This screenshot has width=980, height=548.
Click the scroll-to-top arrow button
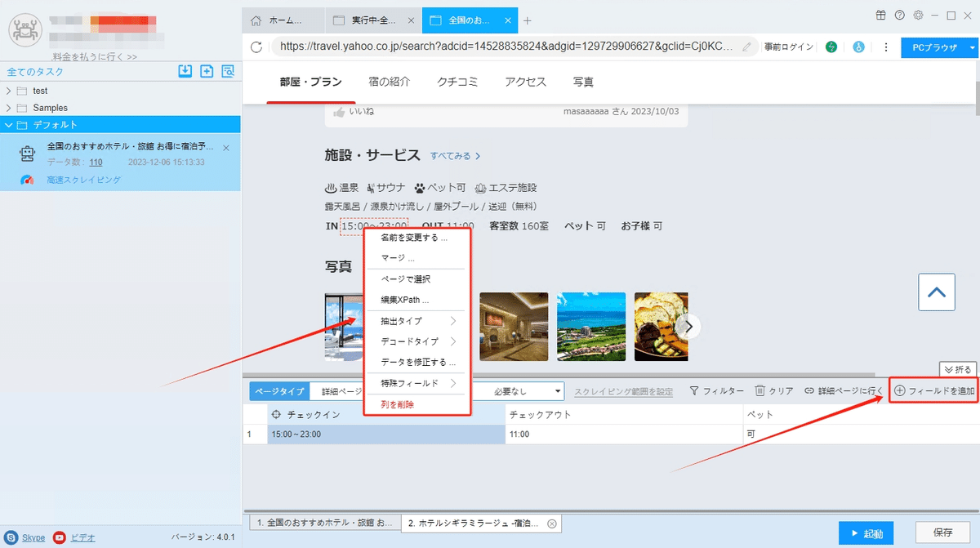coord(937,292)
